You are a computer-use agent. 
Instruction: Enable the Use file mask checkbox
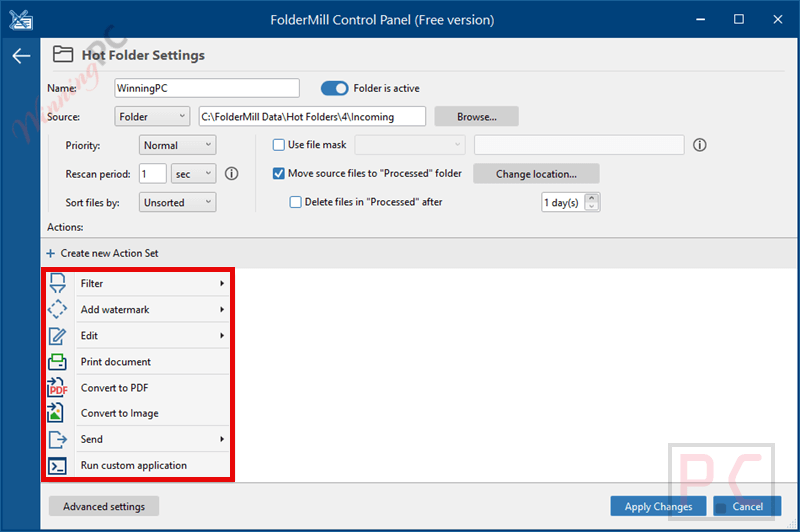point(279,145)
